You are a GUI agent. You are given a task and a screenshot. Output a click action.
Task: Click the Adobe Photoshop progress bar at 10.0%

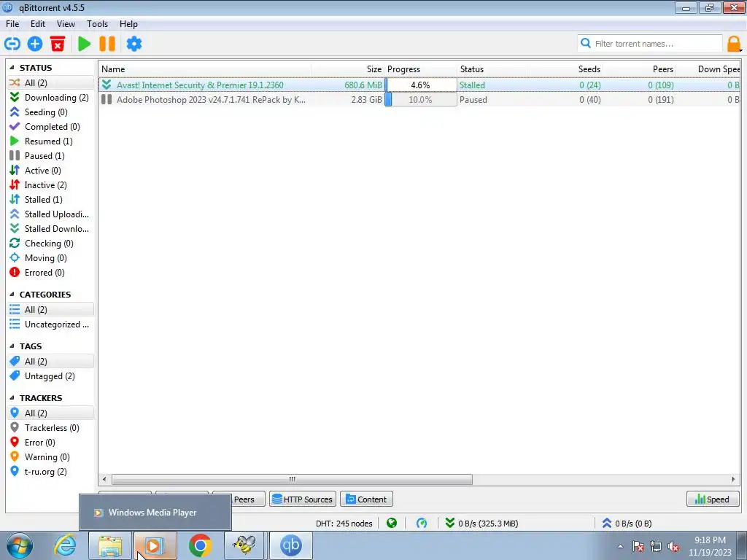coord(421,99)
